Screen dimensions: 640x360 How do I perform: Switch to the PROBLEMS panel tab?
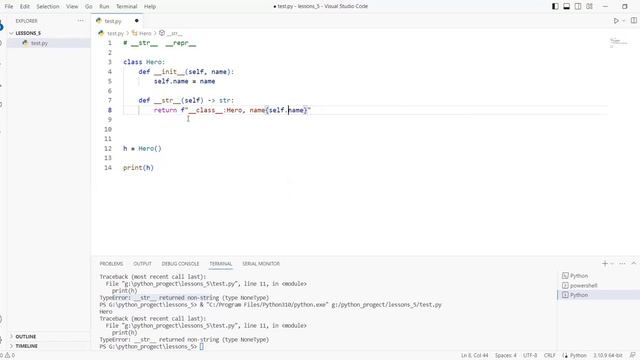tap(111, 264)
